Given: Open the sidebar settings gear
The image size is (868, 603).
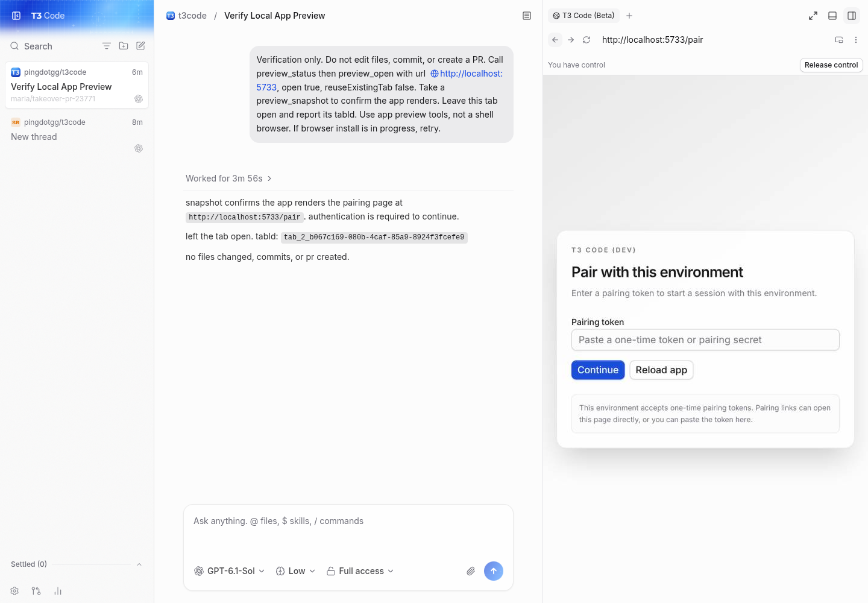Looking at the screenshot, I should point(14,591).
